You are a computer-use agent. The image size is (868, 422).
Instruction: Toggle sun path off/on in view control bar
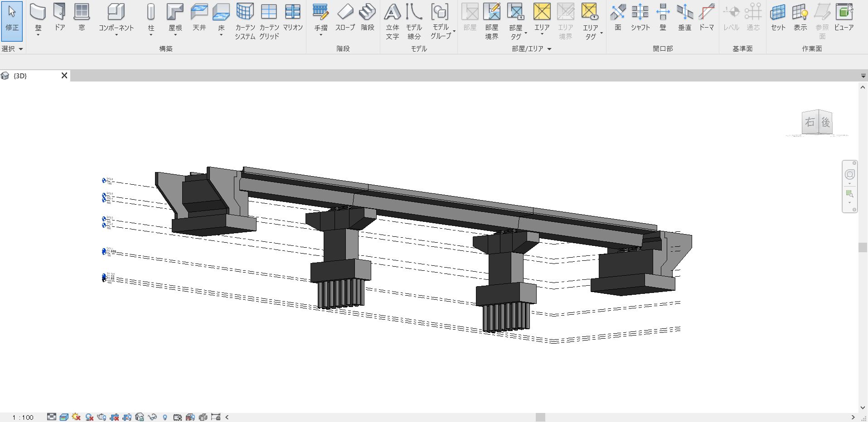pyautogui.click(x=76, y=417)
